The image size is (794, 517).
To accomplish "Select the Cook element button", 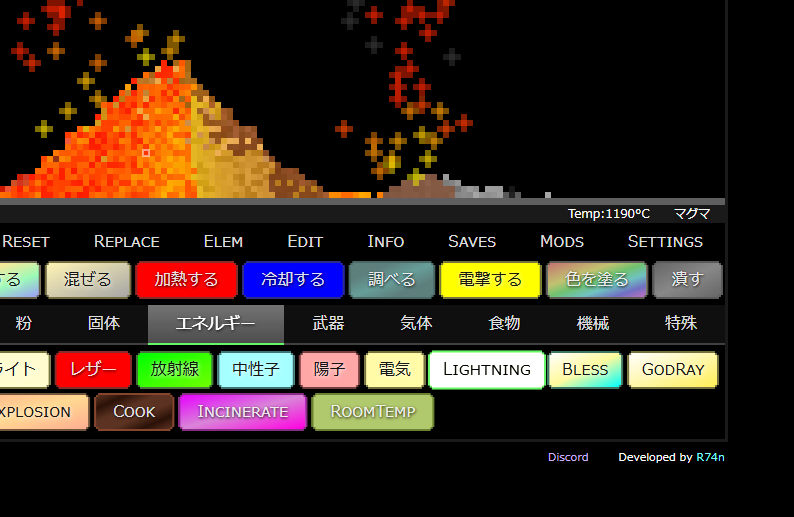I will coord(134,411).
